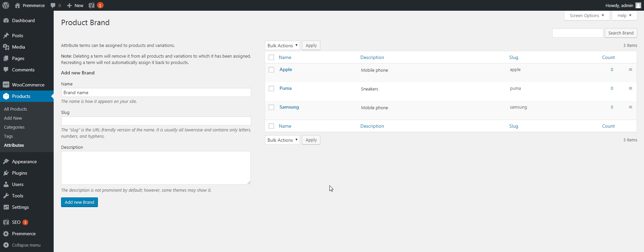Click the Products box icon in sidebar
Image resolution: width=644 pixels, height=252 pixels.
6,96
